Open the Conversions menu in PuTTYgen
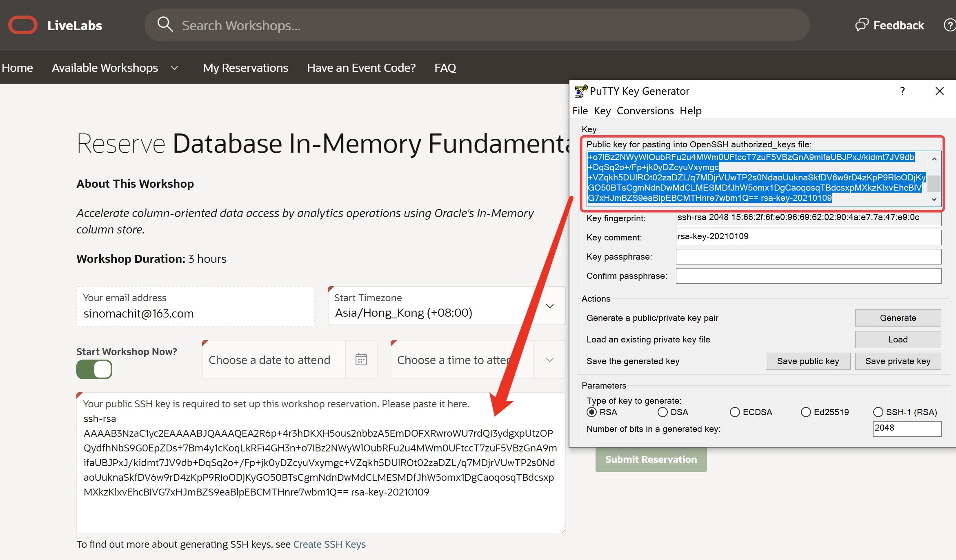Screen dimensions: 956x560 tap(645, 111)
